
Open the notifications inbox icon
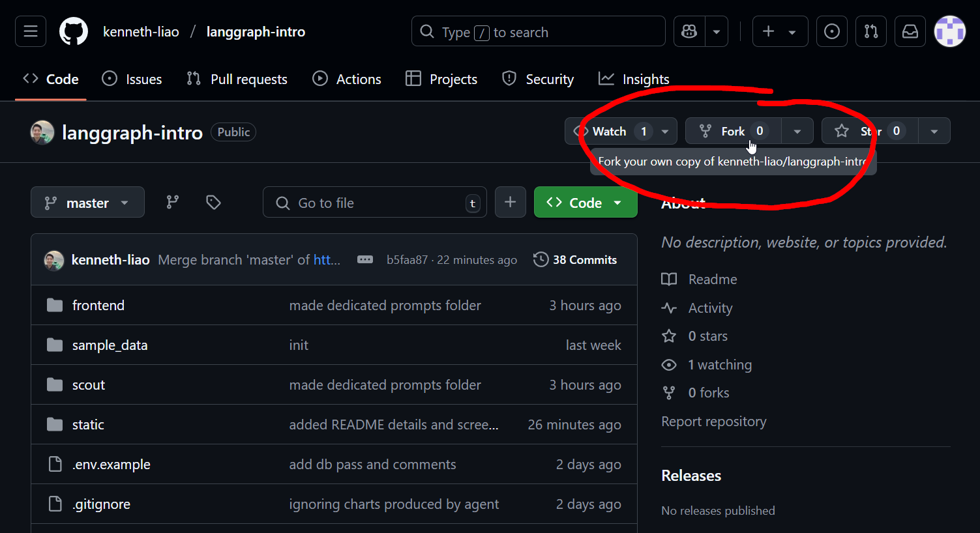910,31
